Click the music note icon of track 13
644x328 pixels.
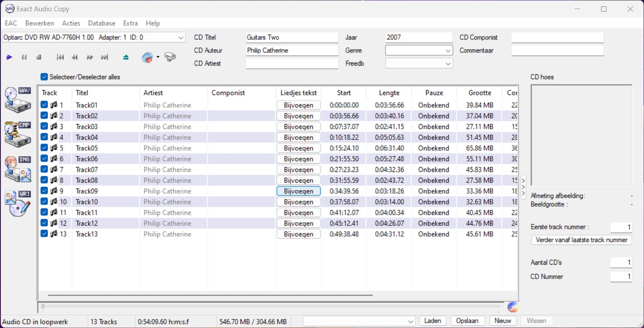(54, 234)
